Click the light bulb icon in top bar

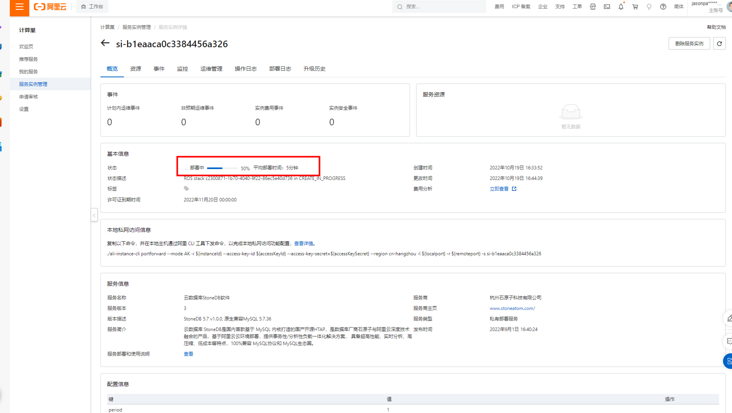tap(649, 7)
